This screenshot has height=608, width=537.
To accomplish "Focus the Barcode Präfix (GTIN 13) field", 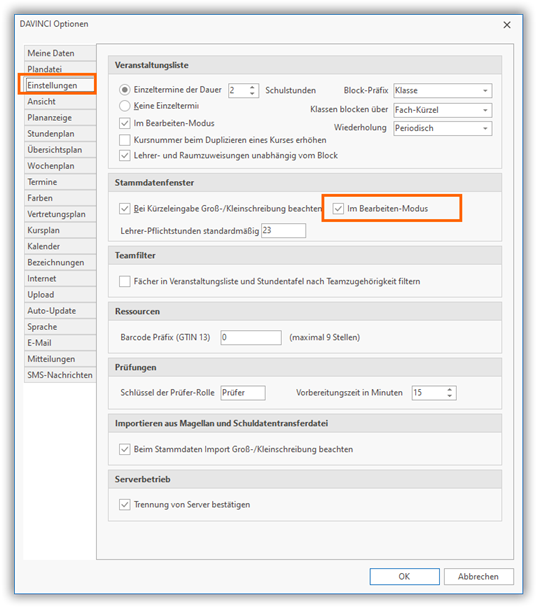I will 251,337.
